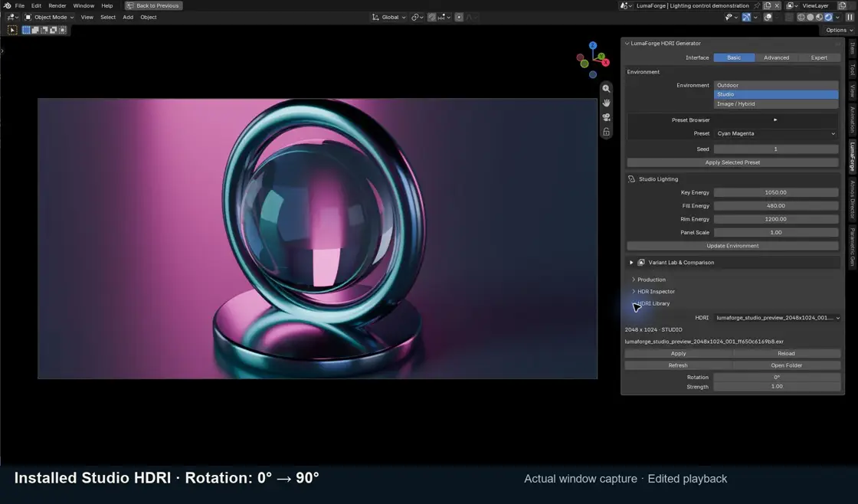Viewport: 858px width, 504px height.
Task: Open the Preset Cyan Magenta dropdown
Action: tap(776, 133)
